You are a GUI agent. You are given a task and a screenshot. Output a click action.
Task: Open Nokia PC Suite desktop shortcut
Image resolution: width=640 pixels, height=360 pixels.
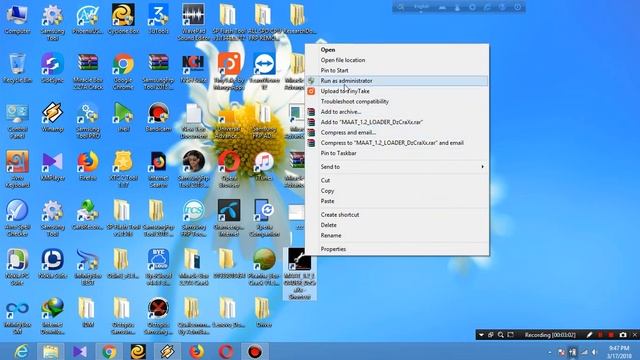pyautogui.click(x=17, y=267)
